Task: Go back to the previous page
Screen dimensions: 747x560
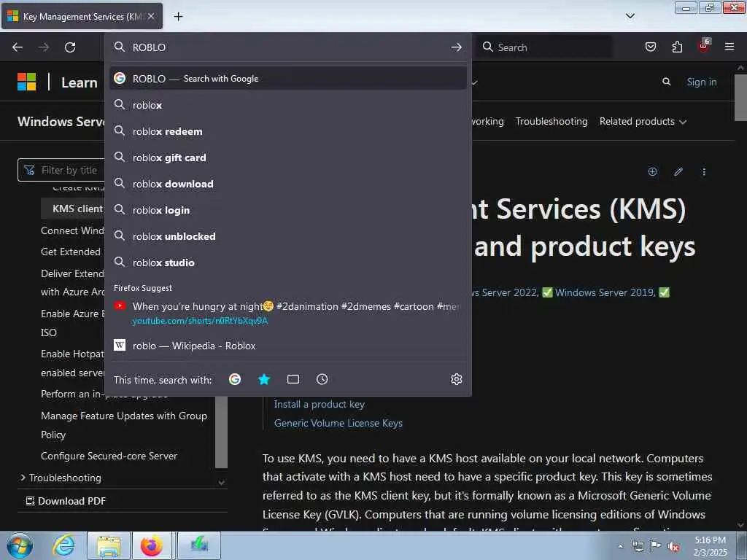Action: coord(18,47)
